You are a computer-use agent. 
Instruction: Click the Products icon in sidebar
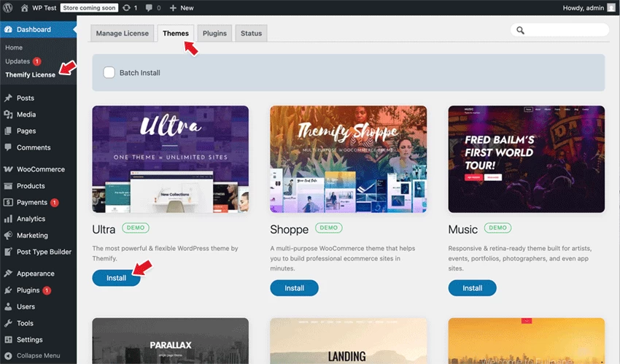8,186
